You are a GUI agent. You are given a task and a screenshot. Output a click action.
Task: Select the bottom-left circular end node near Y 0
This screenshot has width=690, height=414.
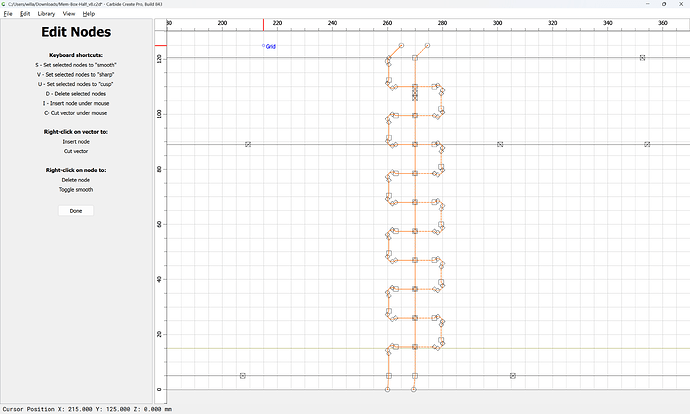(388, 389)
